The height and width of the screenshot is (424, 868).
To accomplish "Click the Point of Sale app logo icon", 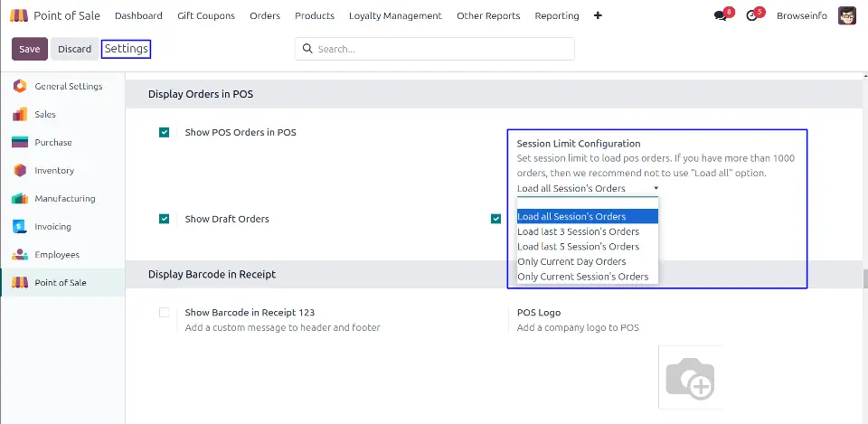I will pos(19,15).
